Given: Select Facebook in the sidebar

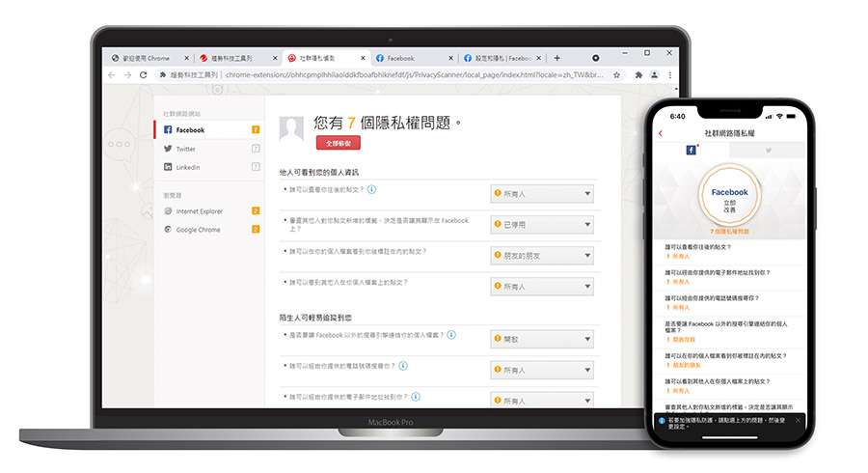Looking at the screenshot, I should 207,129.
